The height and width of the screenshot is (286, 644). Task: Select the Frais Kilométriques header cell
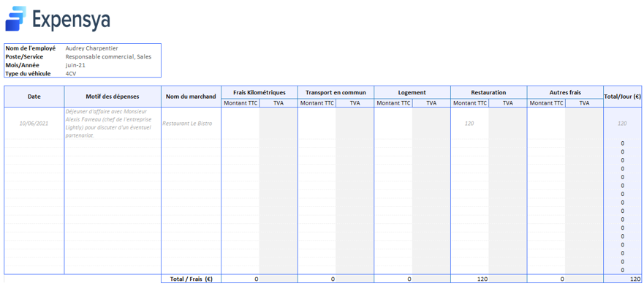[260, 92]
